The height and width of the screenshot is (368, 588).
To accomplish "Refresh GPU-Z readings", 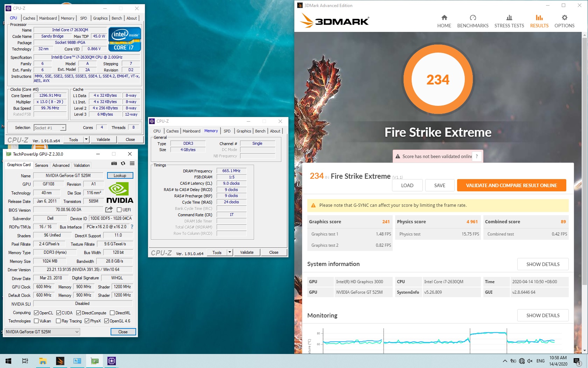I will coord(123,163).
